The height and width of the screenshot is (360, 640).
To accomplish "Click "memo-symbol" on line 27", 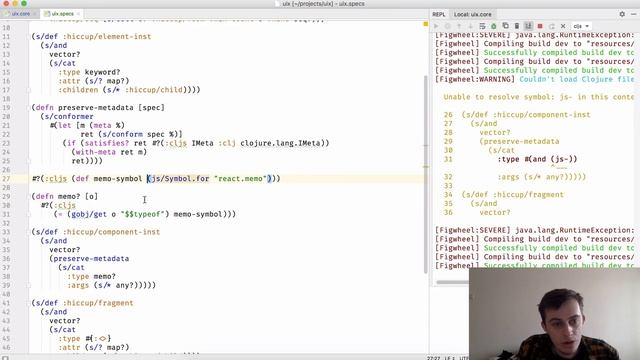I will pyautogui.click(x=118, y=179).
